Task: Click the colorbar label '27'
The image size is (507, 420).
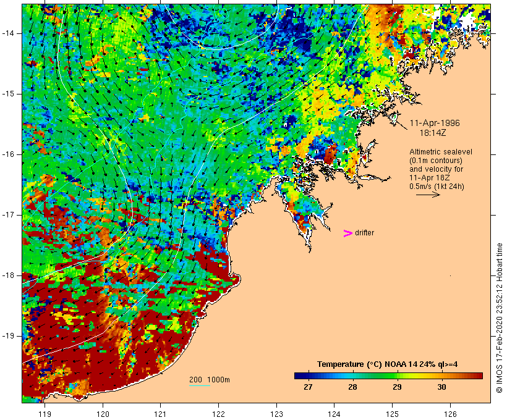Action: click(x=308, y=387)
